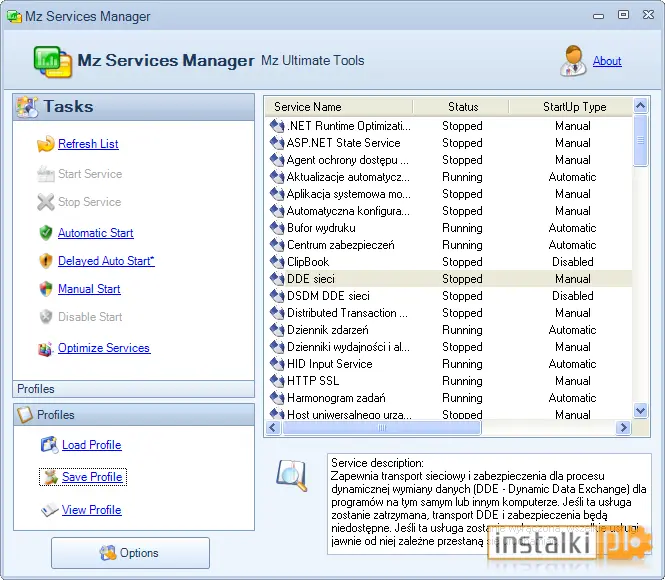Click the service icon beside DDE sieci
Screen dimensions: 665x580
pyautogui.click(x=277, y=279)
